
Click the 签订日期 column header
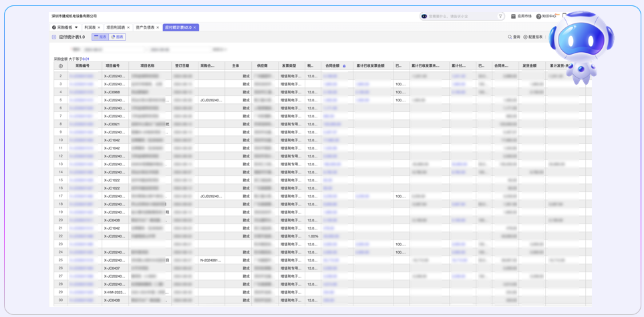click(x=182, y=66)
